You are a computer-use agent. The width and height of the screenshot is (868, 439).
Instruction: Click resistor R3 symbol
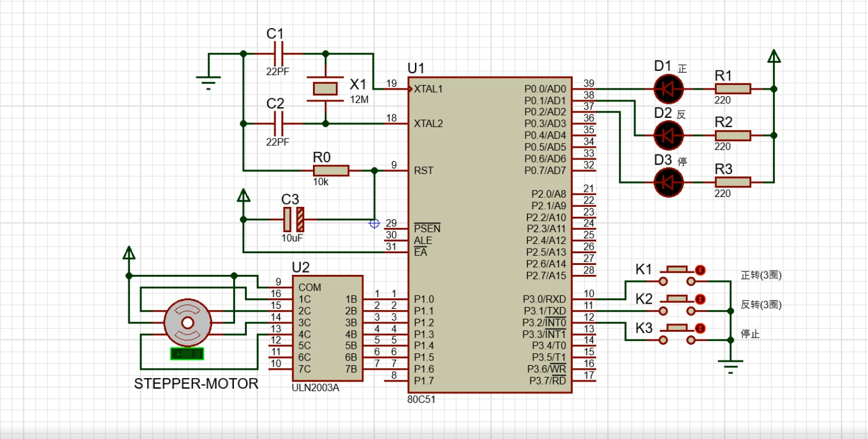[733, 182]
